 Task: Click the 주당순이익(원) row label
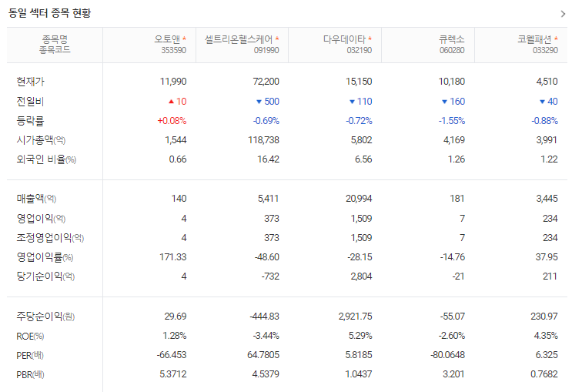point(45,316)
